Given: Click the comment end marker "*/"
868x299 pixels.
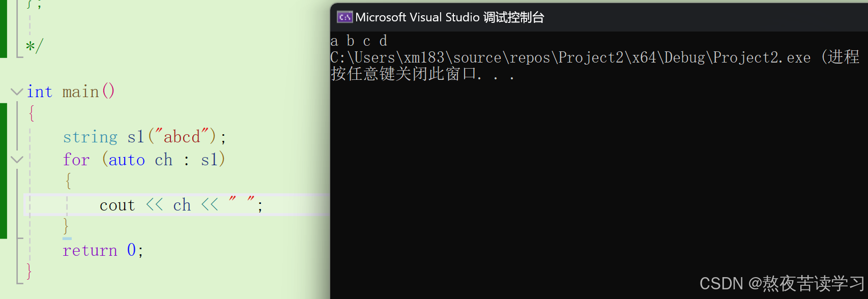Looking at the screenshot, I should pyautogui.click(x=35, y=46).
